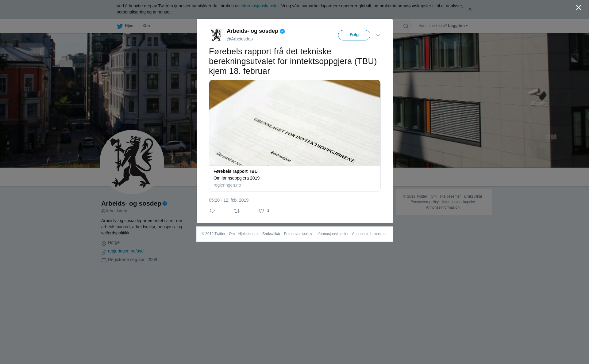Like the tweet with the heart icon

261,211
